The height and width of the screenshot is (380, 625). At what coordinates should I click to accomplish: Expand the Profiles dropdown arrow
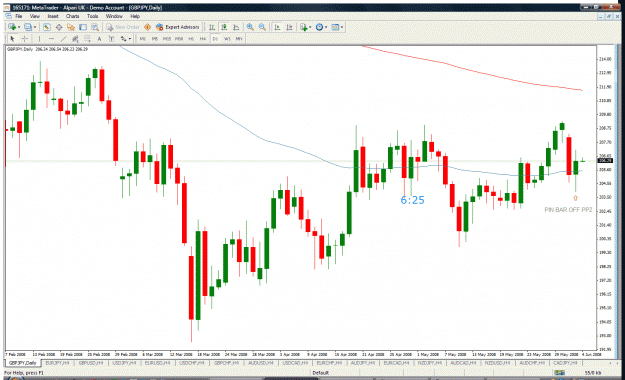[x=35, y=27]
